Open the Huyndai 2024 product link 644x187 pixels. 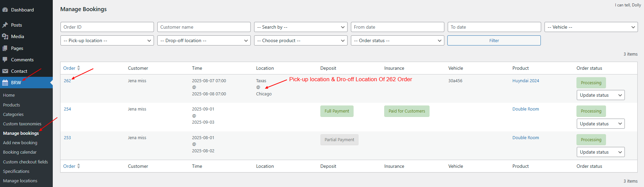(525, 81)
